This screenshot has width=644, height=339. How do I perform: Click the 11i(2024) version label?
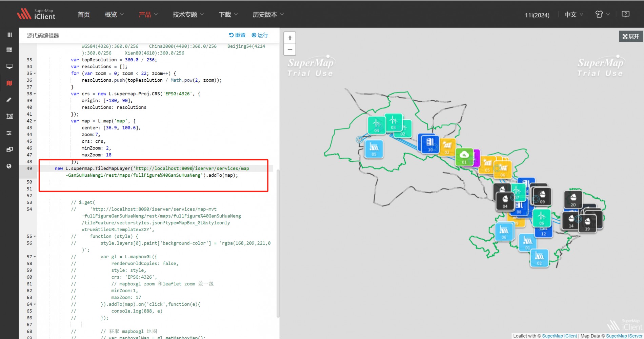[x=537, y=15]
